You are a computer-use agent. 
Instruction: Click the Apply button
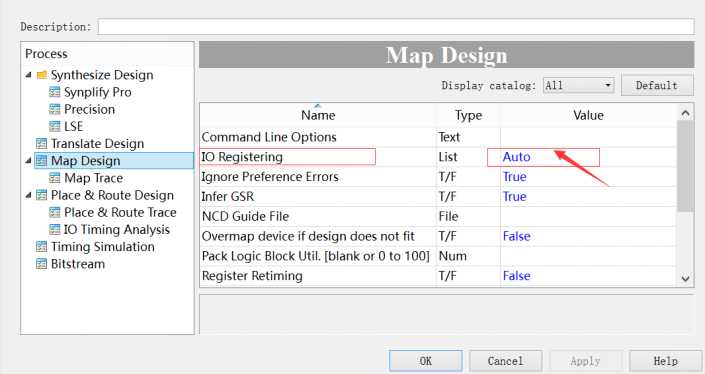click(586, 361)
